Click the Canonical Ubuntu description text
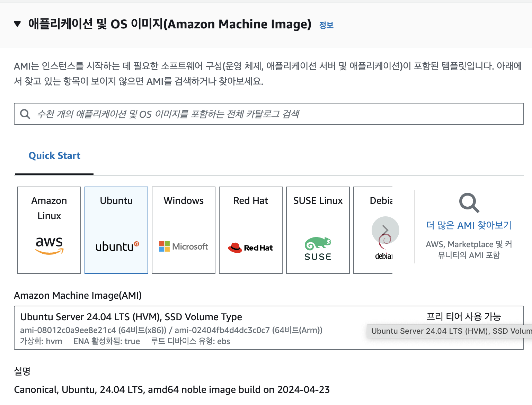532x405 pixels. [172, 390]
